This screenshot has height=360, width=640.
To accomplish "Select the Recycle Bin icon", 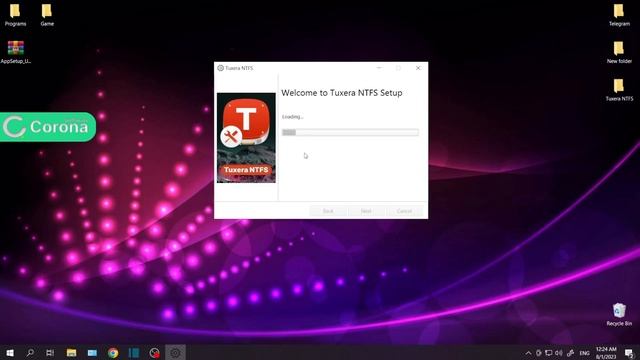I will coord(619,314).
